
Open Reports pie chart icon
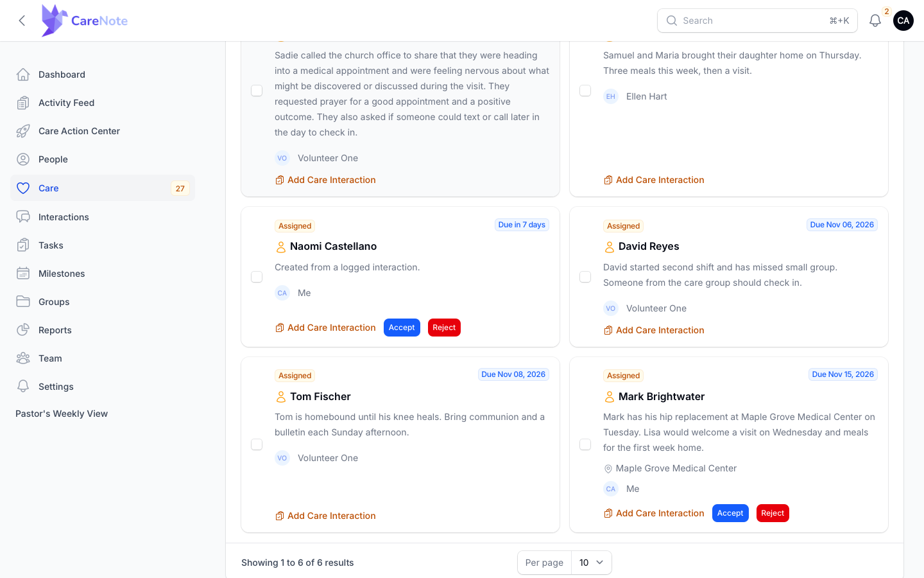click(x=23, y=330)
